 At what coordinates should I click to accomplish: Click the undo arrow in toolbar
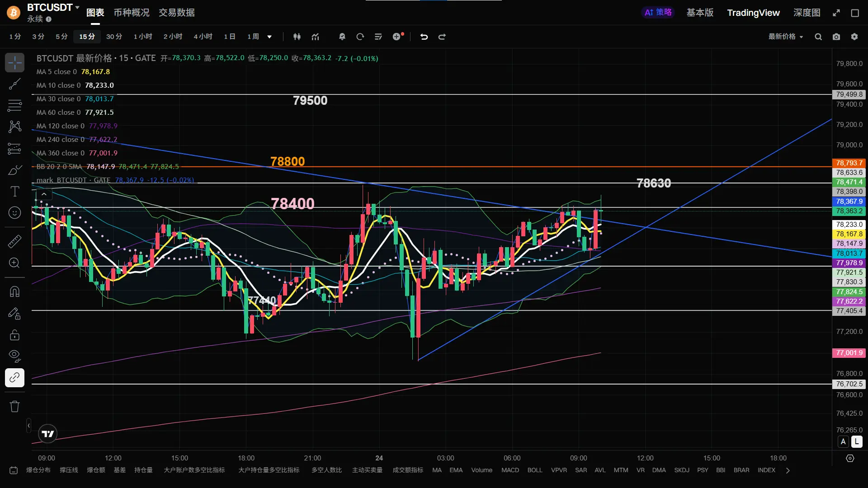coord(424,37)
